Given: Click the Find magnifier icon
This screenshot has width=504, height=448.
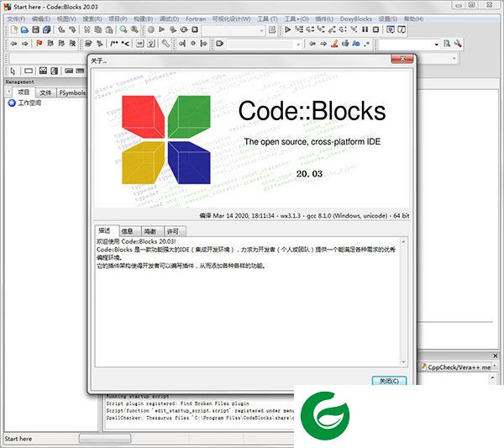Looking at the screenshot, I should point(123,30).
